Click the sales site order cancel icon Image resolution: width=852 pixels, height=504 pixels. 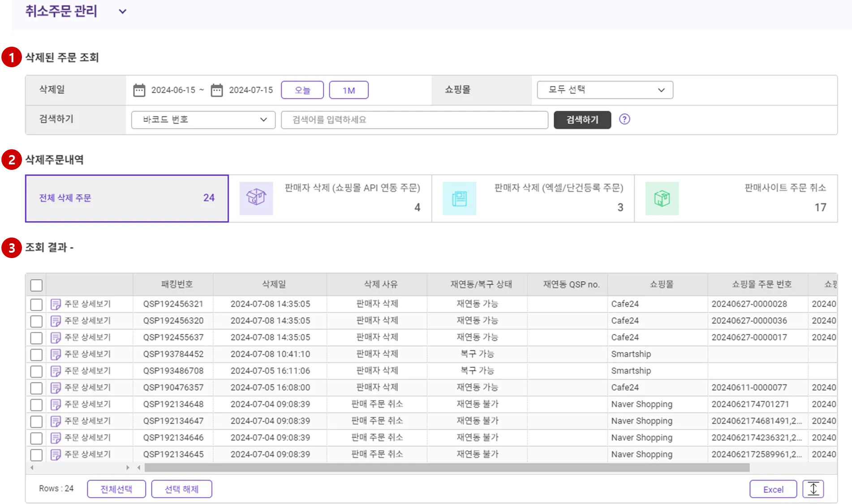662,198
